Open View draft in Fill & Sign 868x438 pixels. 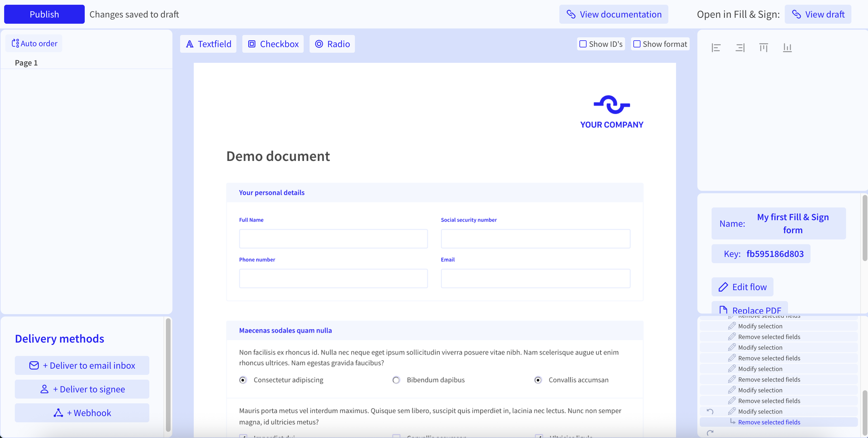[818, 14]
